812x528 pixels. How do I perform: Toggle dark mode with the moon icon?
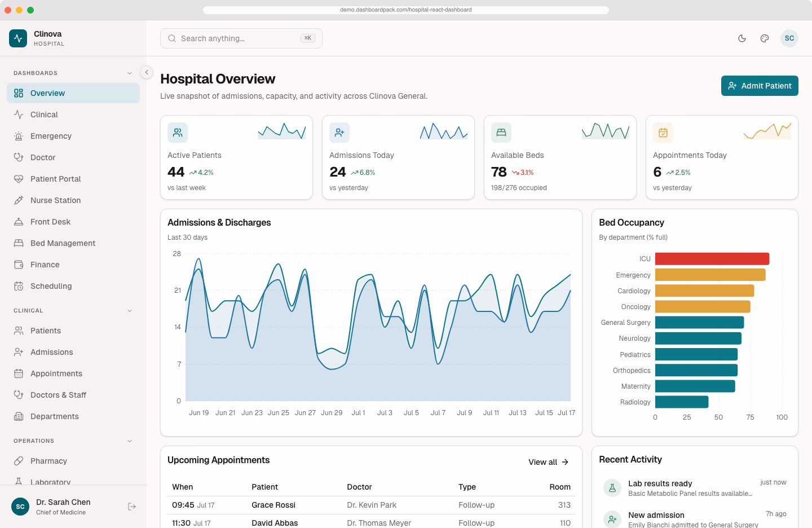pyautogui.click(x=742, y=38)
